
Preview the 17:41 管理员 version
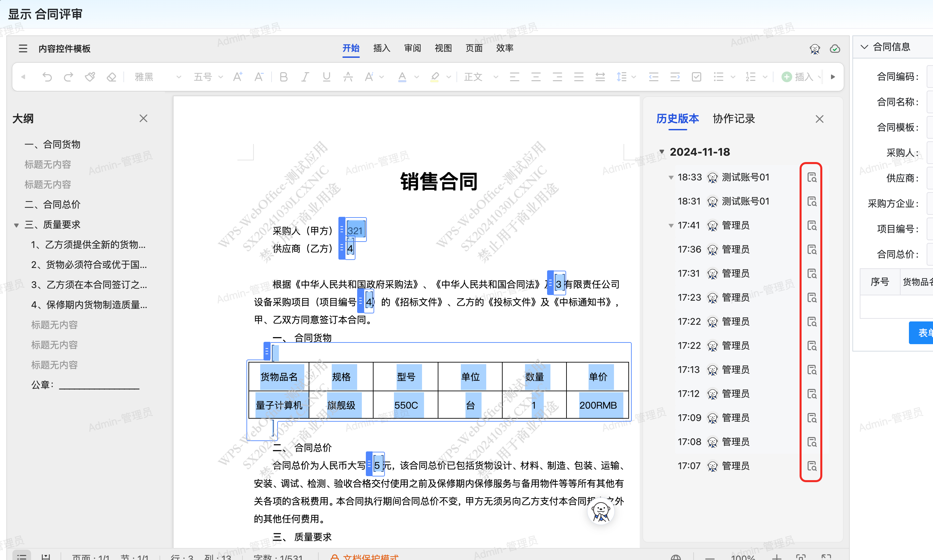[812, 226]
